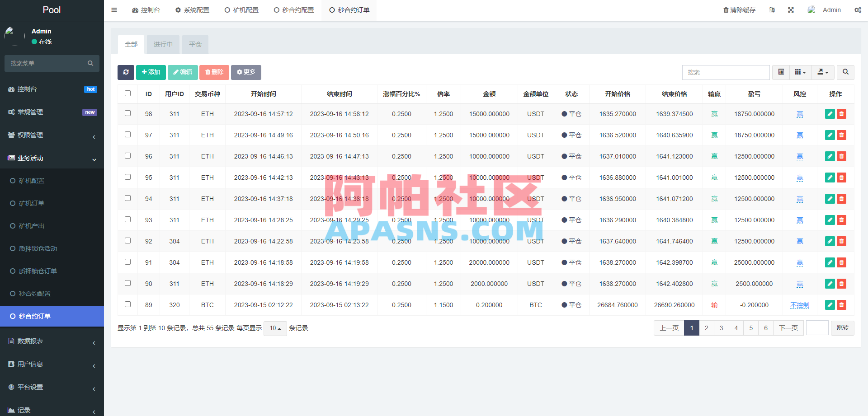868x416 pixels.
Task: Open the page size dropdown showing 10
Action: click(275, 328)
